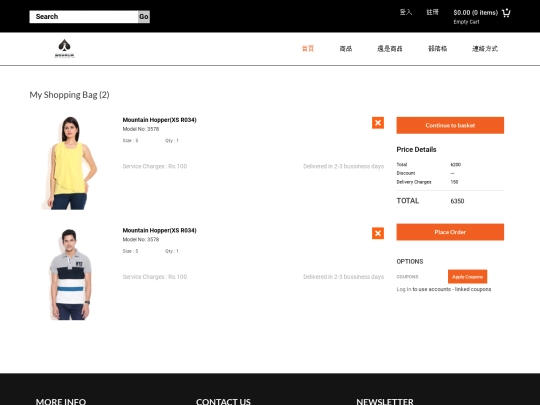Click the My Shopping Bag (2) heading

tap(69, 95)
